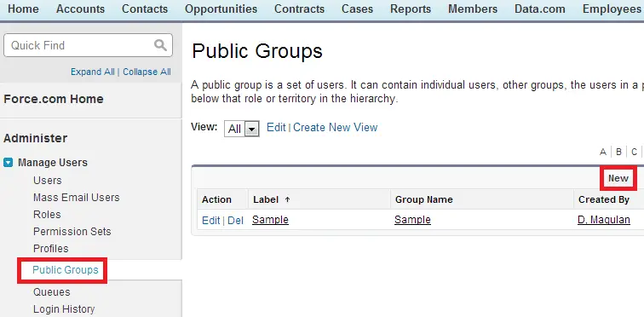This screenshot has height=317, width=644.
Task: Open the Accounts tab
Action: 80,9
